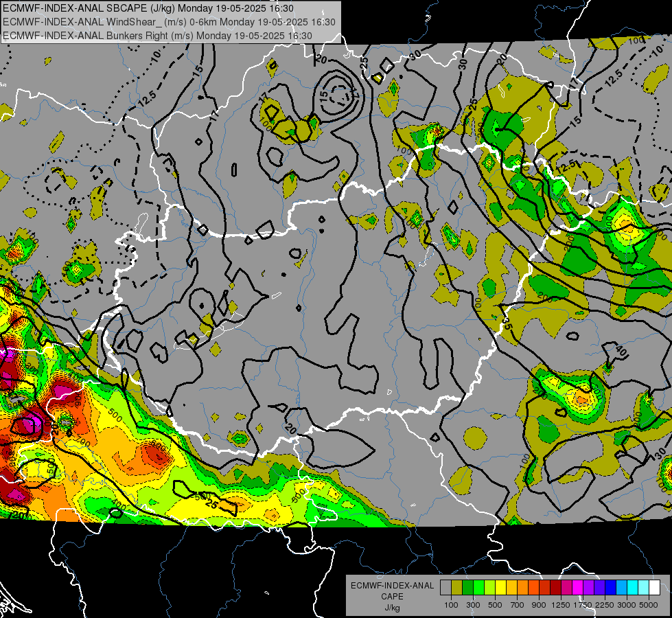
Task: Click the gray swatch in the CAPE legend
Action: (x=445, y=587)
